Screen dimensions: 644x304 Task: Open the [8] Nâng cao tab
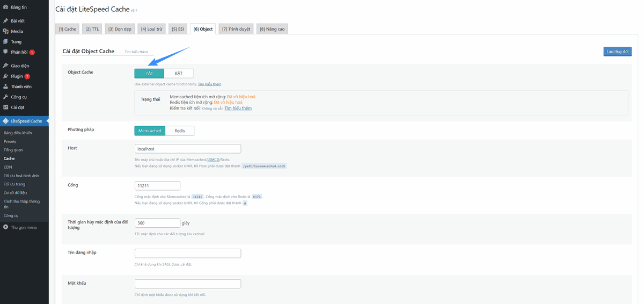coord(272,29)
